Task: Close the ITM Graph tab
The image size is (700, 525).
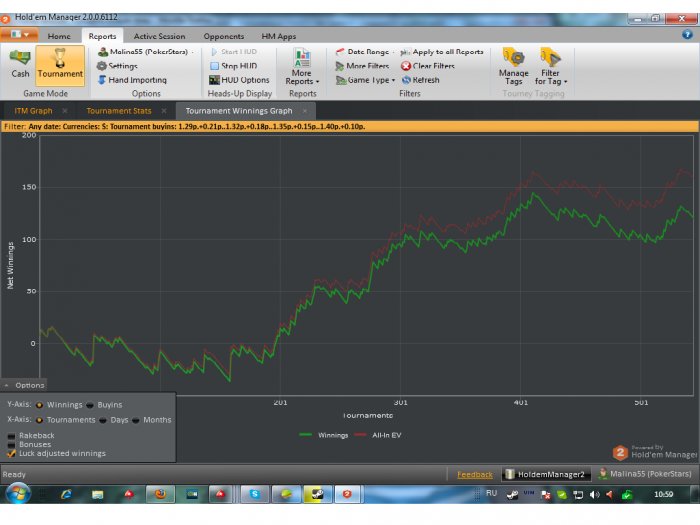Action: [64, 111]
